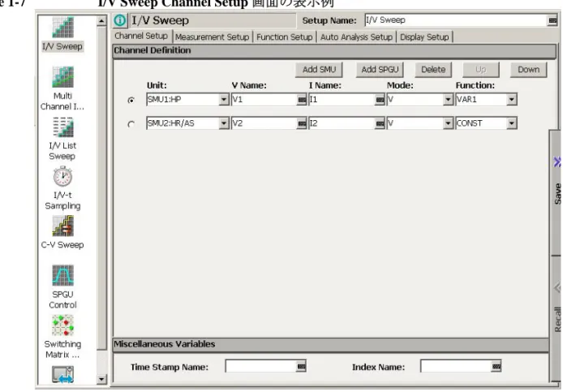Delete the selected channel
563x392 pixels.
click(x=433, y=70)
